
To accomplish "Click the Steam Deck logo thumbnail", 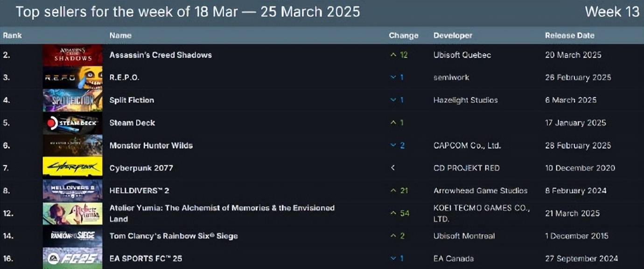I will point(72,123).
